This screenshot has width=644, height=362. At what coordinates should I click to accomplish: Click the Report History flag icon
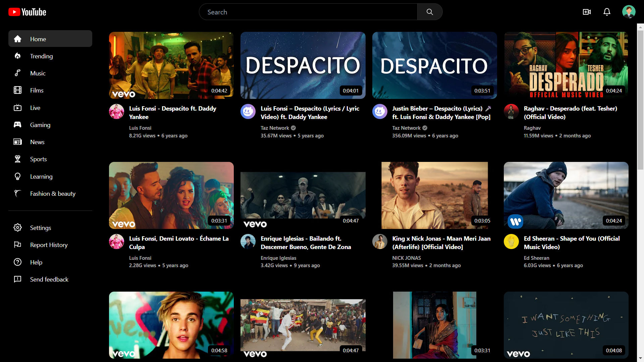pos(18,245)
